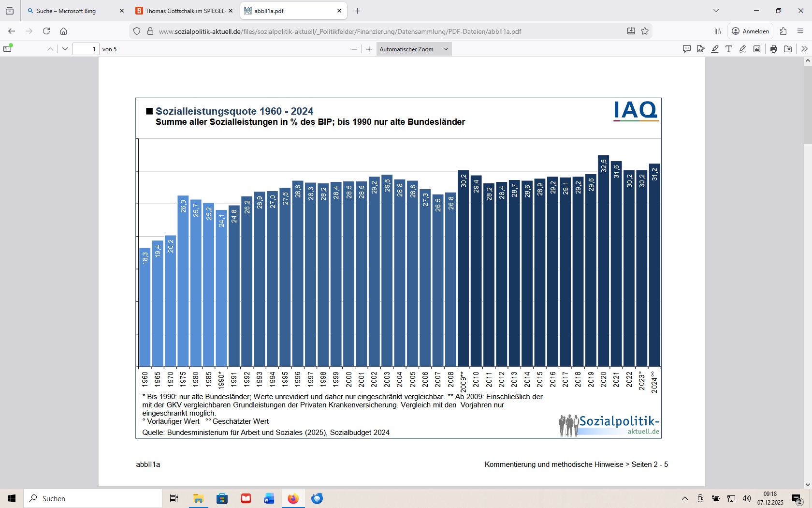The height and width of the screenshot is (508, 812).
Task: Click the add image tool
Action: [757, 49]
